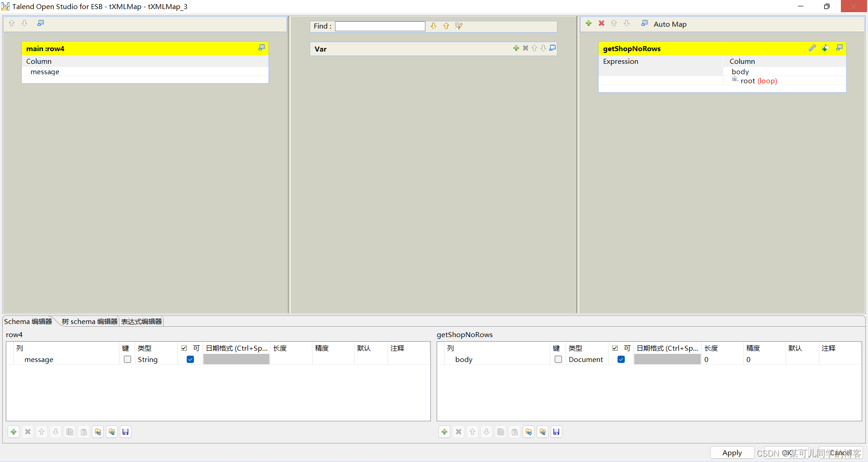
Task: Export getShopNoRows schema to file
Action: [x=542, y=432]
